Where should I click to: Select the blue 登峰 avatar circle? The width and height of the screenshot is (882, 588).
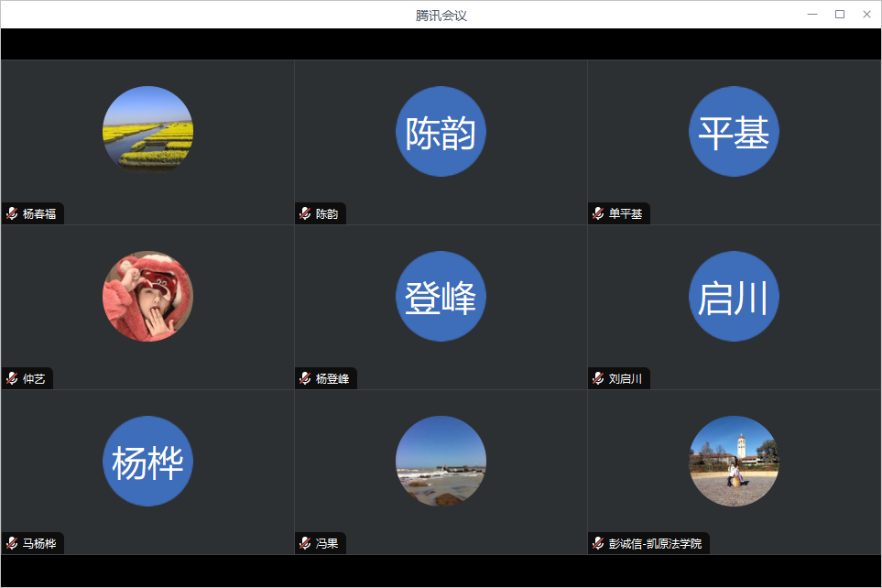point(441,296)
